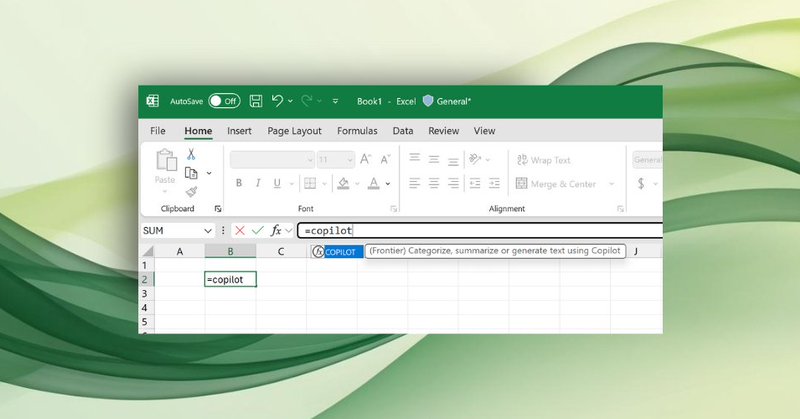Select the Home tab
This screenshot has width=800, height=419.
(198, 131)
